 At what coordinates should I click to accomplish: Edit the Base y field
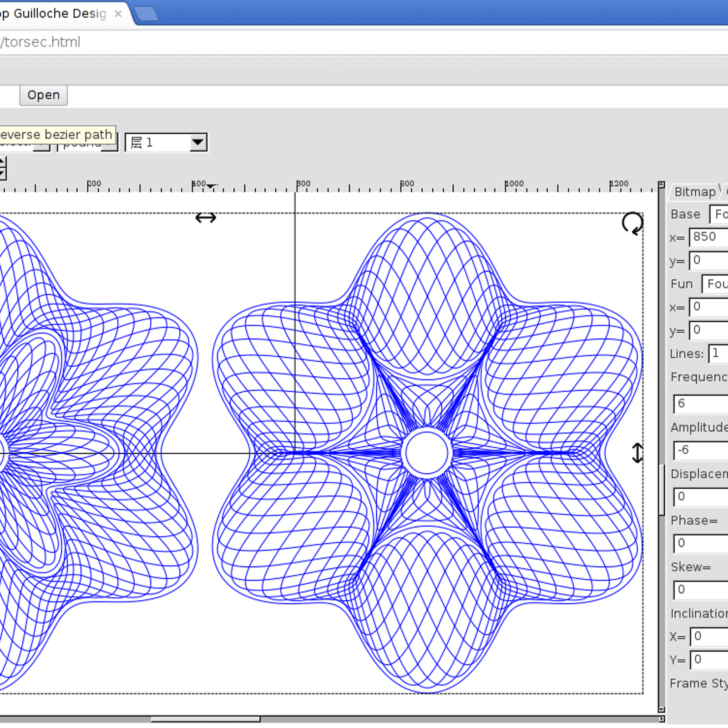[x=708, y=261]
